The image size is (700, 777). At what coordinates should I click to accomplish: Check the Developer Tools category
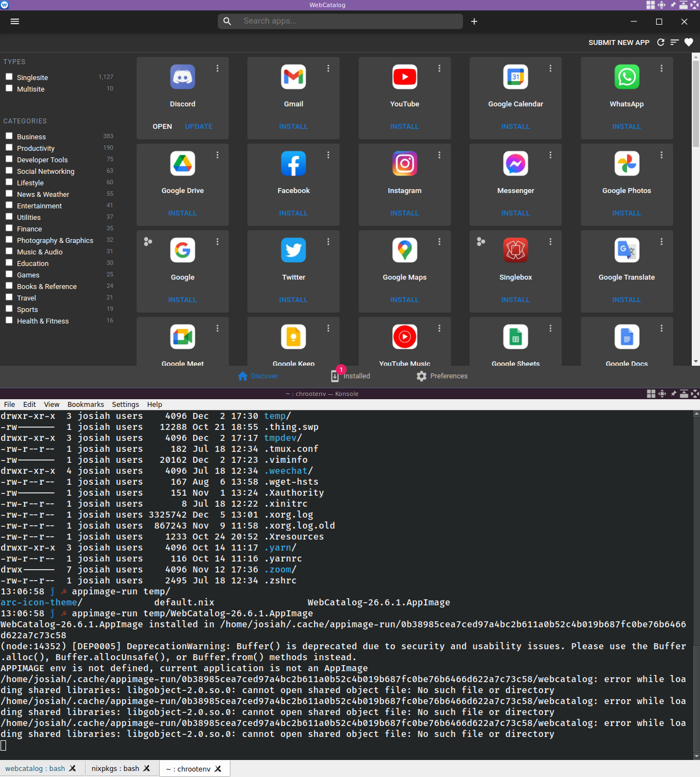click(9, 159)
